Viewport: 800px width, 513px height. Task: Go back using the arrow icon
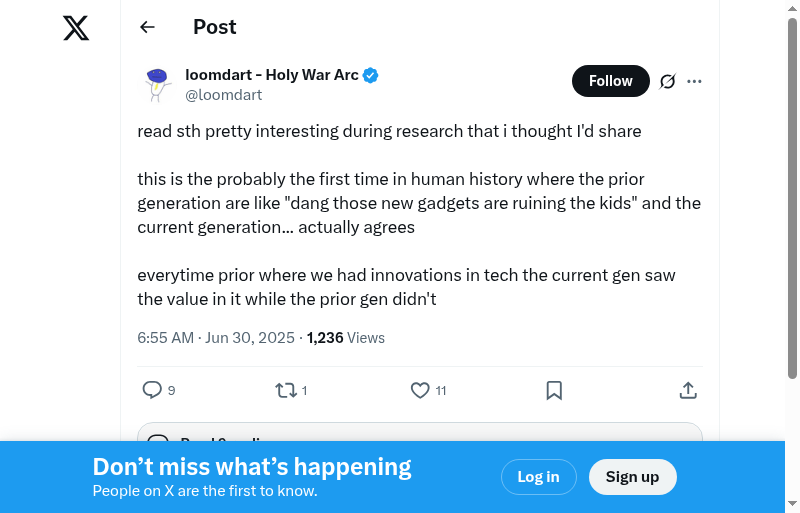pos(148,27)
